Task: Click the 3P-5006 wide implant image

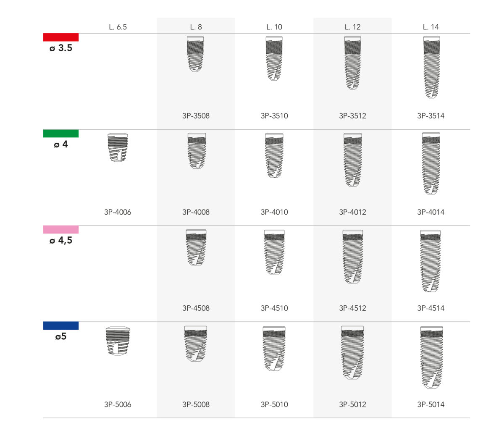Action: click(118, 341)
